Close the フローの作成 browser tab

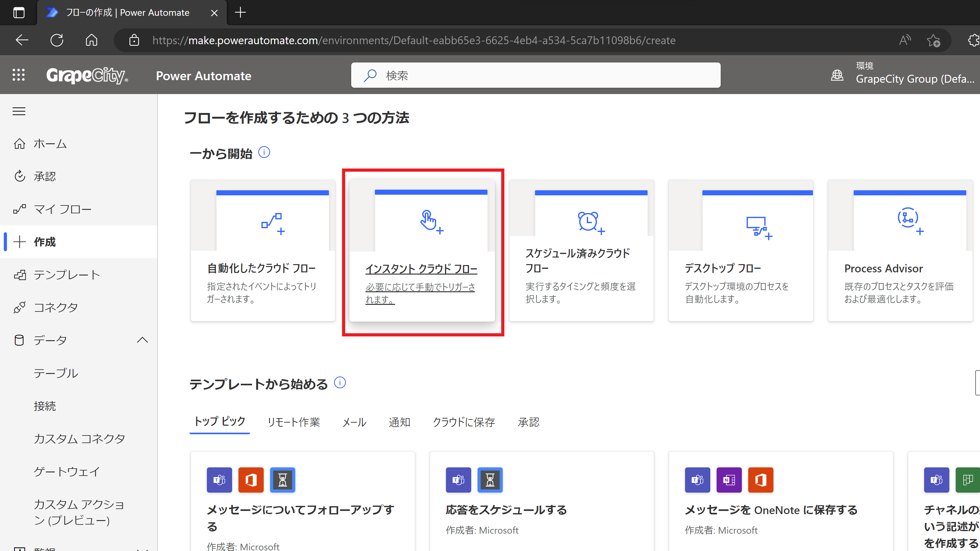point(214,13)
